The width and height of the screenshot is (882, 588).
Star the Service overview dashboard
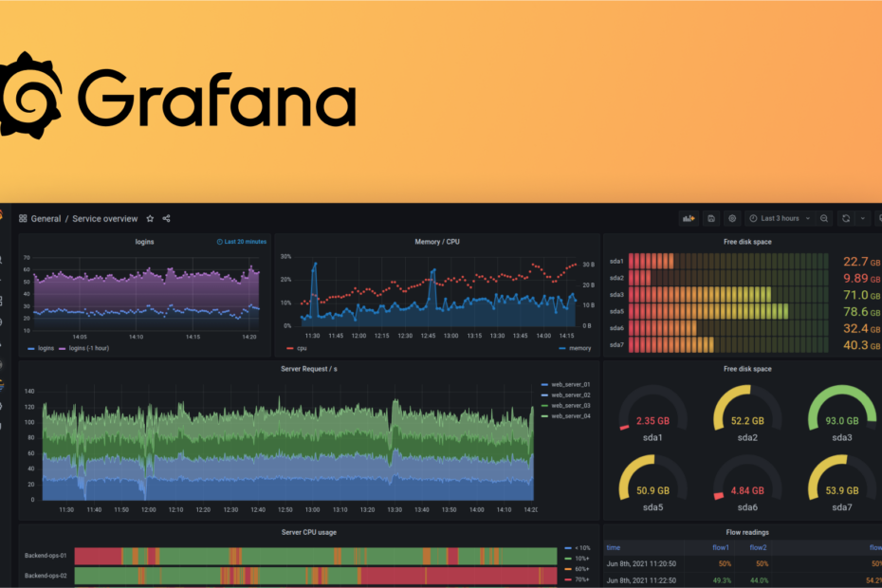pos(150,219)
